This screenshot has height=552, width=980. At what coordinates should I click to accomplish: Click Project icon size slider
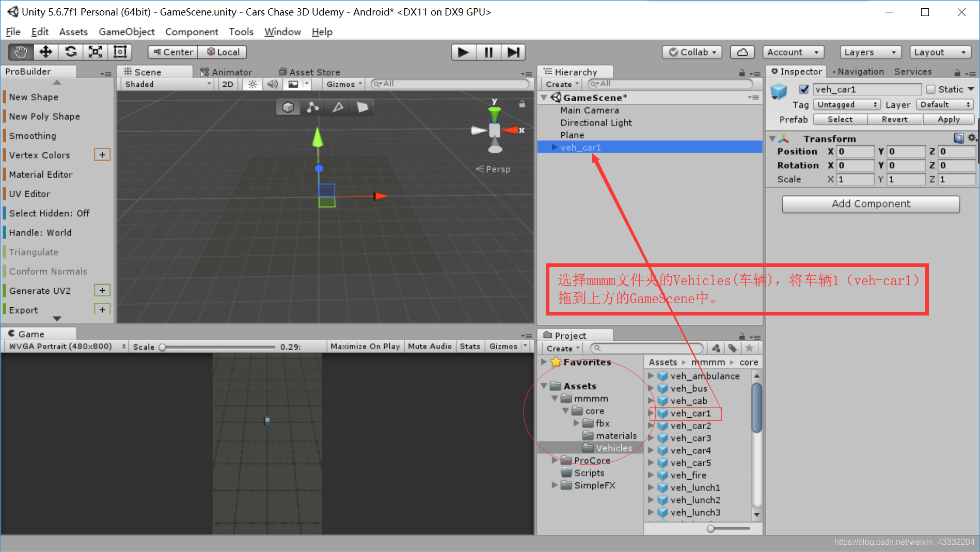730,529
